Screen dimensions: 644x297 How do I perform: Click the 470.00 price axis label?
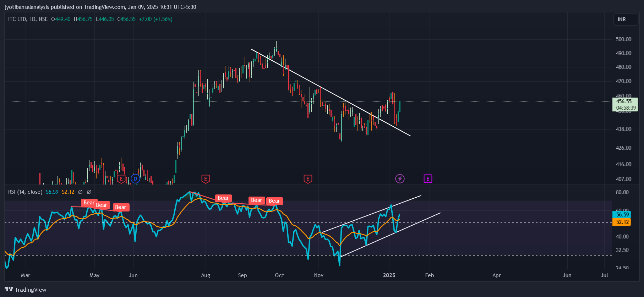click(x=623, y=81)
